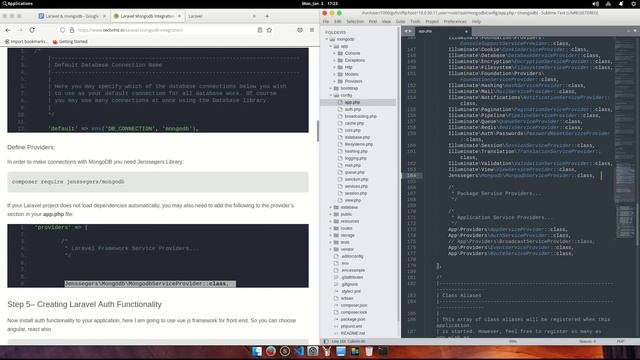Reload the current browser page
The image size is (640, 360).
32,30
